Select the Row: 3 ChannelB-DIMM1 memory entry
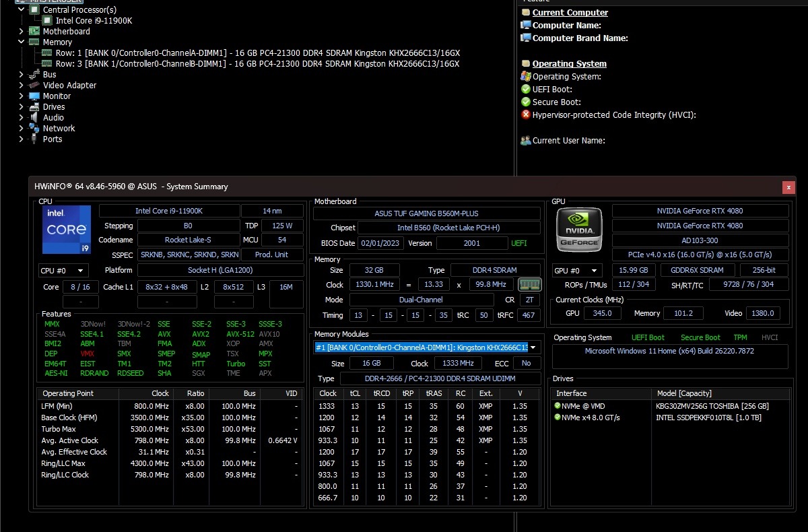 tap(258, 63)
